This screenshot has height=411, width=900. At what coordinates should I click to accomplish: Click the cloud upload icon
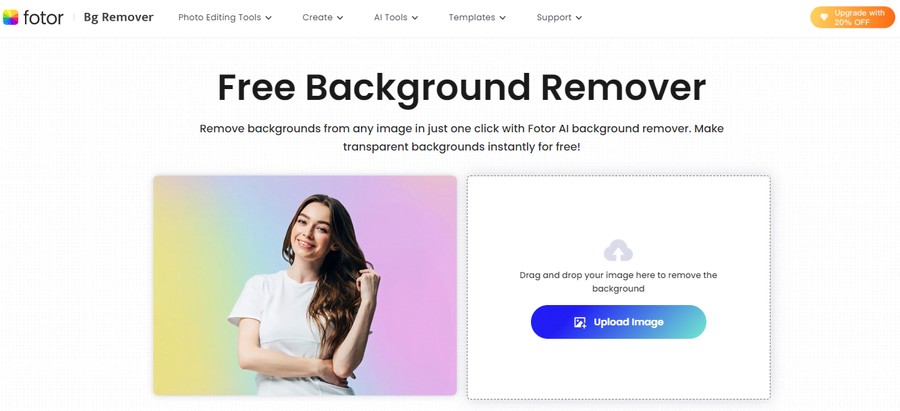coord(618,251)
